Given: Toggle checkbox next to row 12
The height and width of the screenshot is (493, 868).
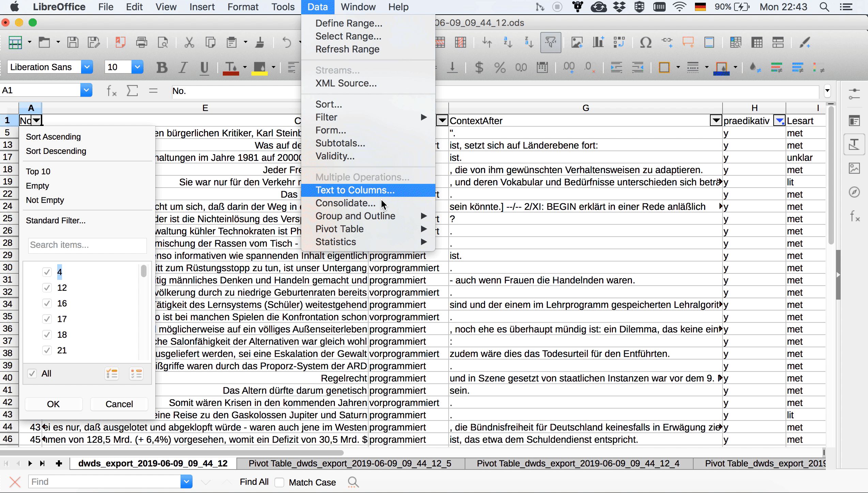Looking at the screenshot, I should (x=47, y=287).
